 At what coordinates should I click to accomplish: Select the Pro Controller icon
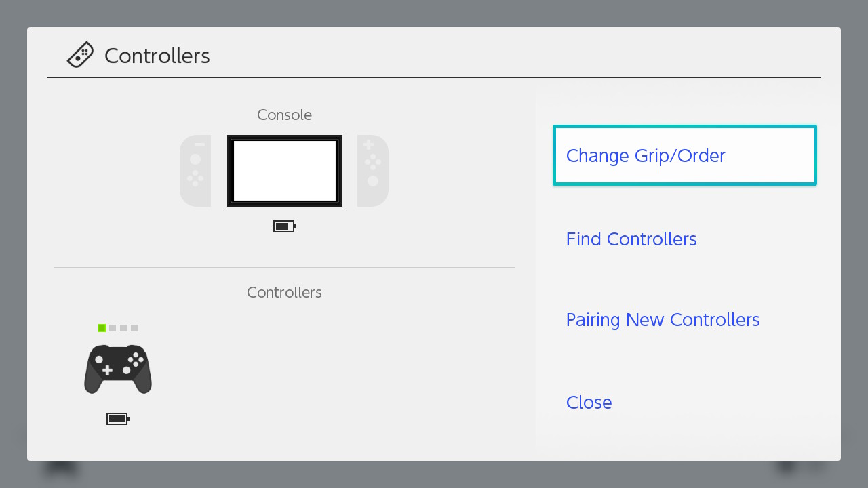tap(118, 369)
